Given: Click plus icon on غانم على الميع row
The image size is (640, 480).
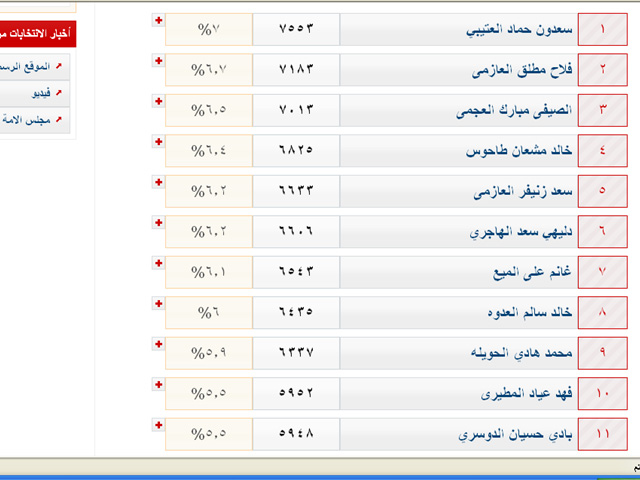Looking at the screenshot, I should click(x=157, y=263).
